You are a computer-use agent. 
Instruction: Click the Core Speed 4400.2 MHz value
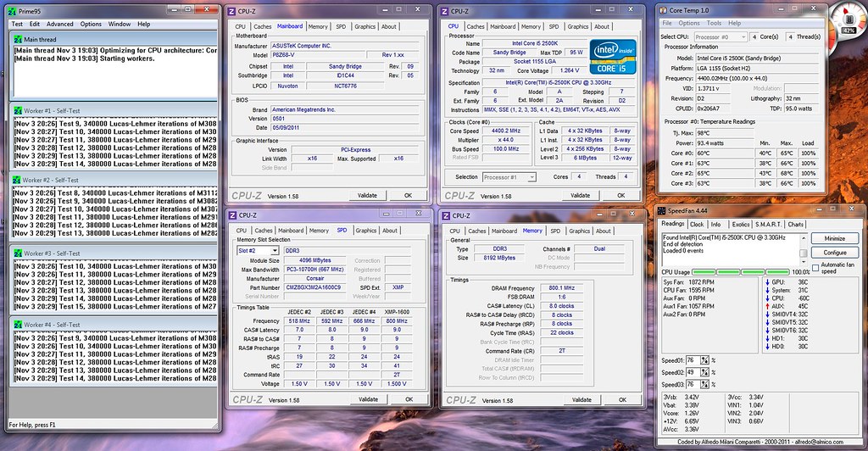506,131
